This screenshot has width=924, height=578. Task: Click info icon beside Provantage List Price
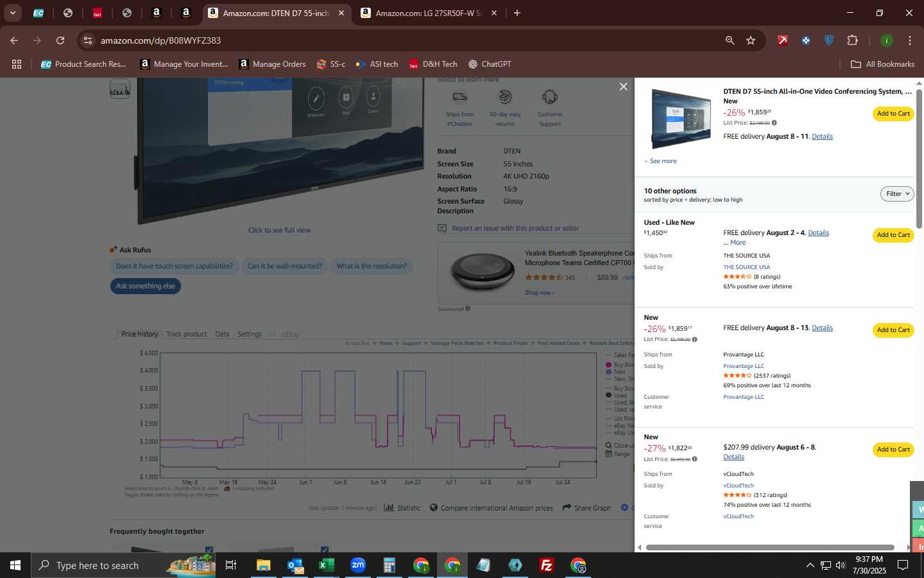(x=694, y=339)
